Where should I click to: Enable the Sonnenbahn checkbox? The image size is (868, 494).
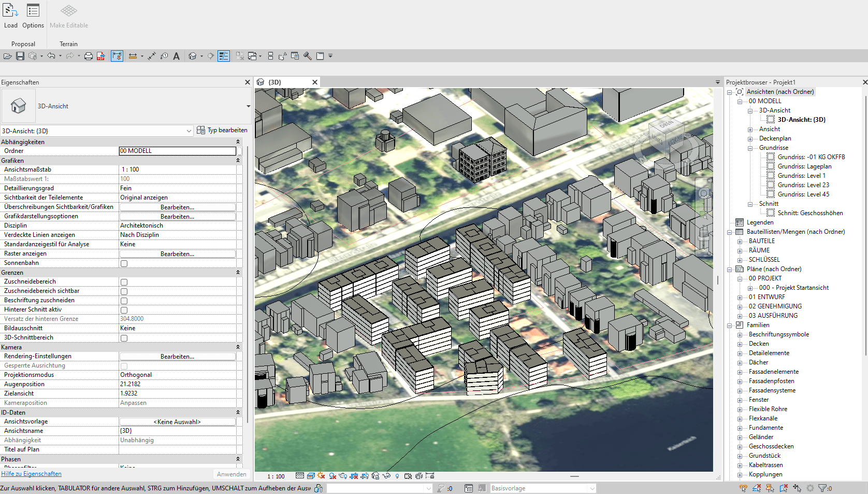(x=123, y=263)
